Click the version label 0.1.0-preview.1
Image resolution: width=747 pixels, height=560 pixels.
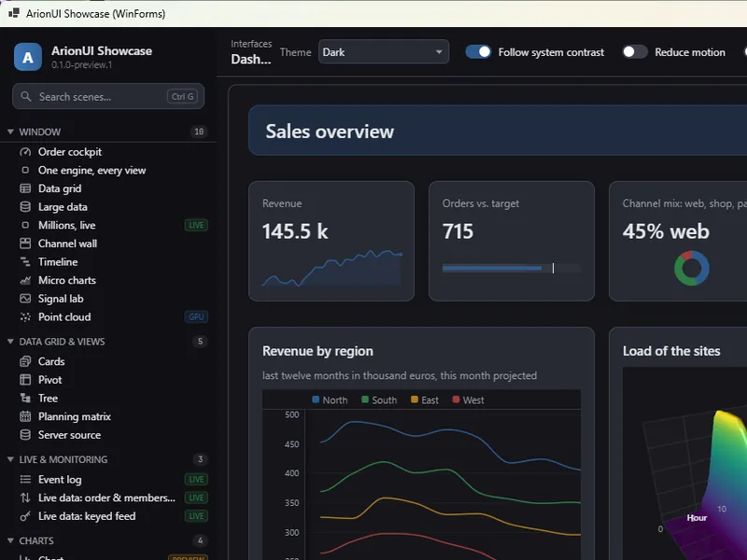[x=81, y=64]
